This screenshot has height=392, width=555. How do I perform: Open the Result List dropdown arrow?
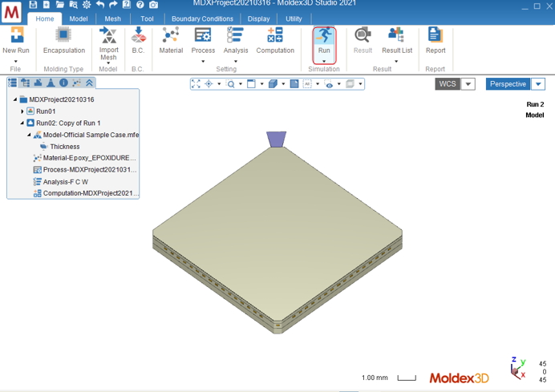coord(396,61)
